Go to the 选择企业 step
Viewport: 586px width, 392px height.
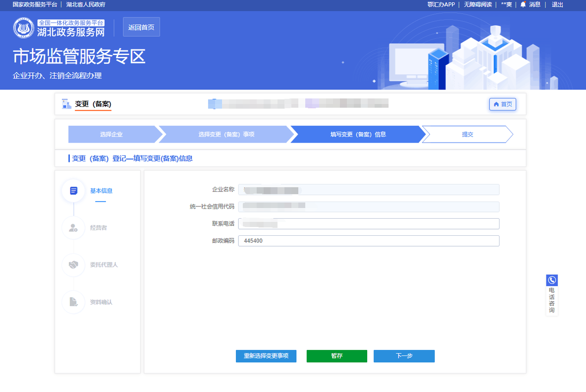[x=111, y=134]
